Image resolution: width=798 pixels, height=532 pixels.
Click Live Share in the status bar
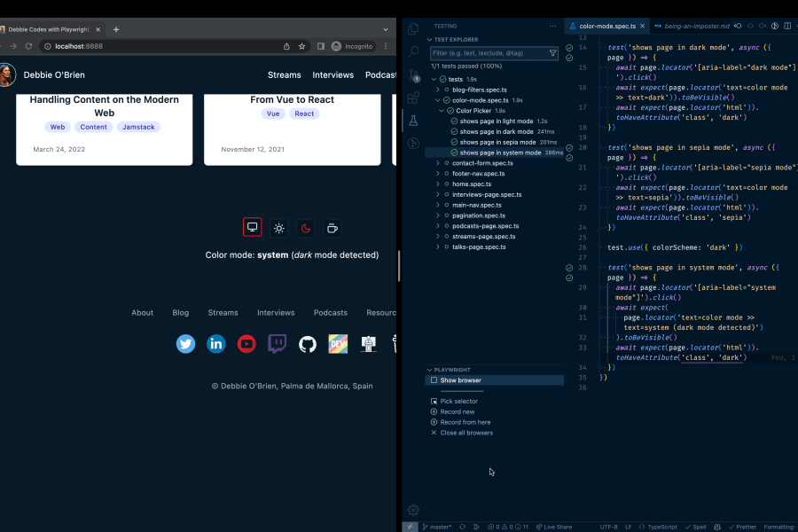click(553, 527)
